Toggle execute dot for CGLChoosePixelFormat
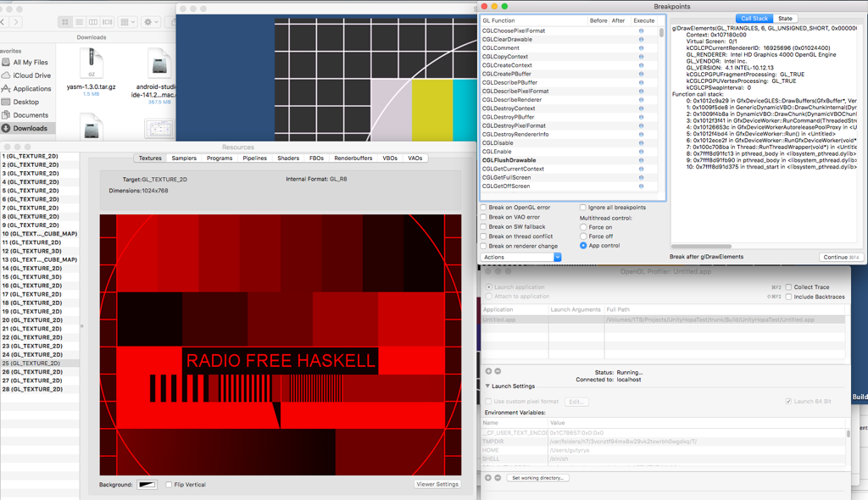 tap(641, 31)
